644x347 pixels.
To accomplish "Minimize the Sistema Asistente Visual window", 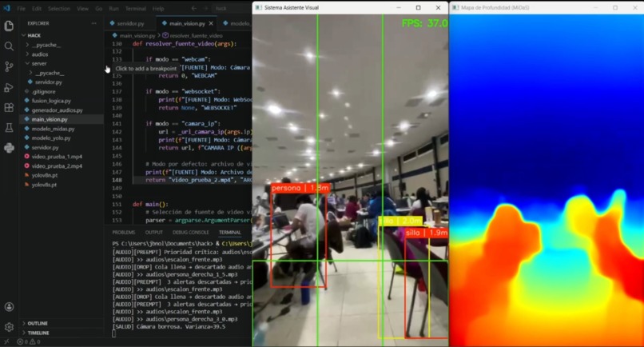I will click(399, 8).
